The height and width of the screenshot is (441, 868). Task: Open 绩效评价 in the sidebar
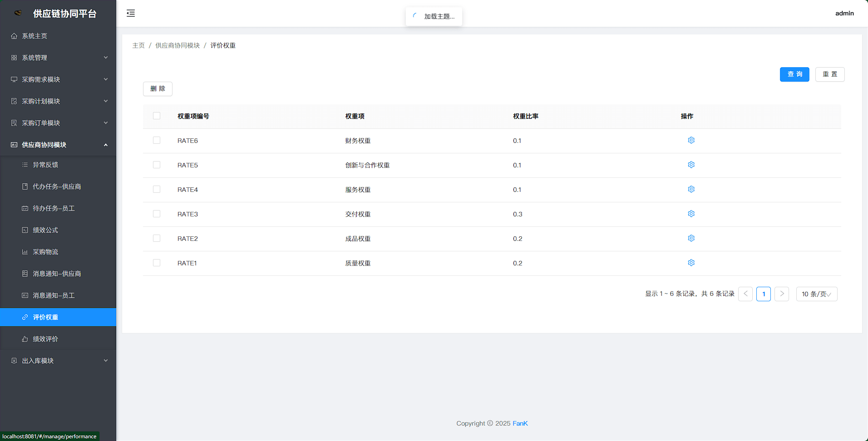[x=45, y=339]
